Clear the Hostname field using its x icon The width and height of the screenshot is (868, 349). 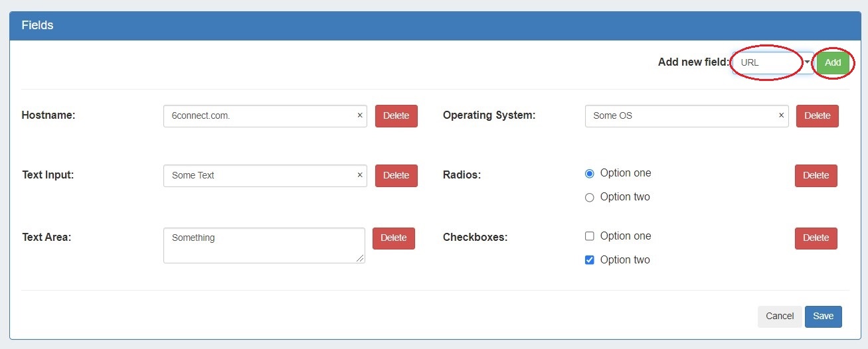click(360, 115)
